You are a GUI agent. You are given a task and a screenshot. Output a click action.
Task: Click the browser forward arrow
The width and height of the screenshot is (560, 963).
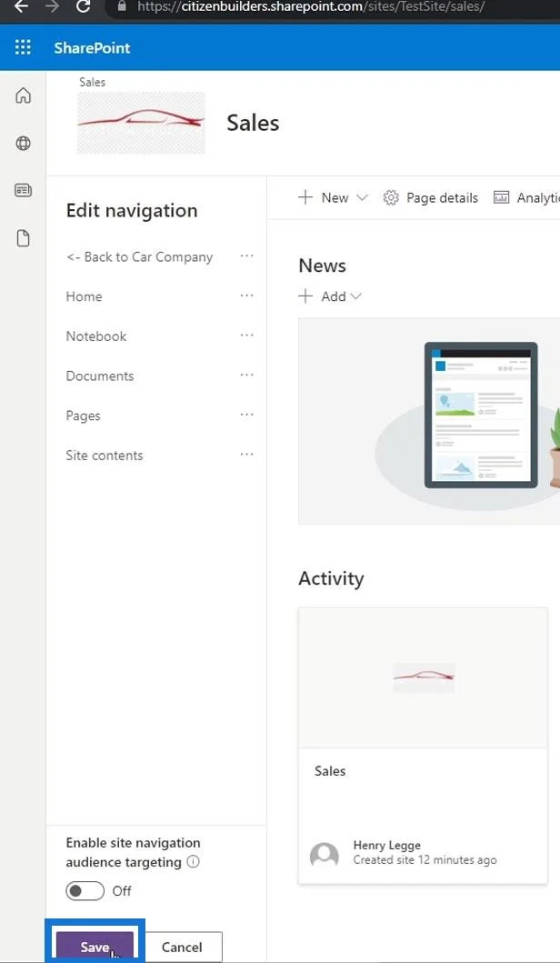pos(52,6)
